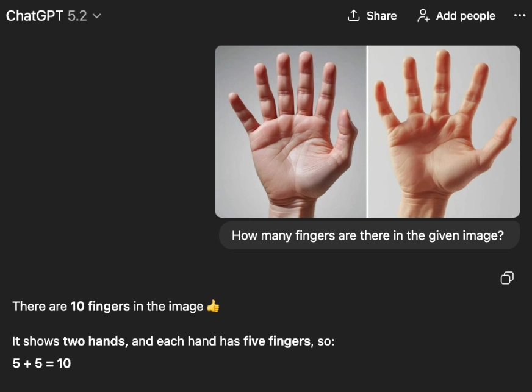Open the three-dot more options menu
The image size is (532, 392).
click(519, 16)
